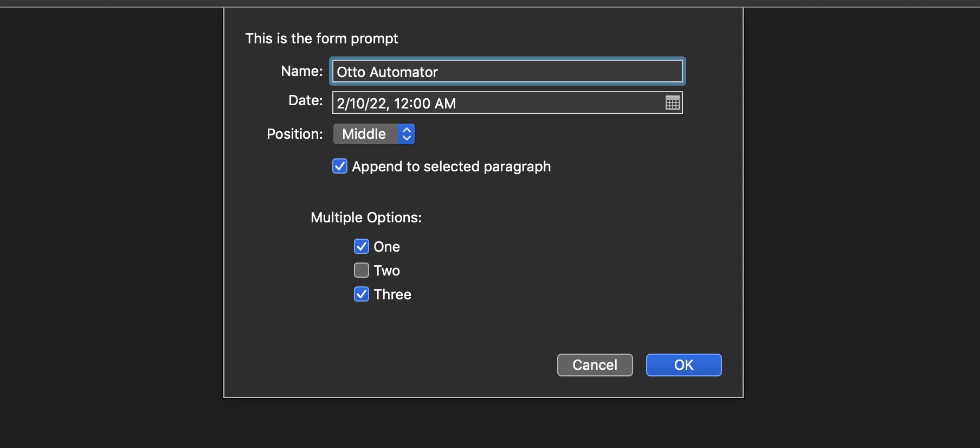Select the 12:00 AM time portion
Viewport: 980px width, 448px height.
click(x=425, y=104)
